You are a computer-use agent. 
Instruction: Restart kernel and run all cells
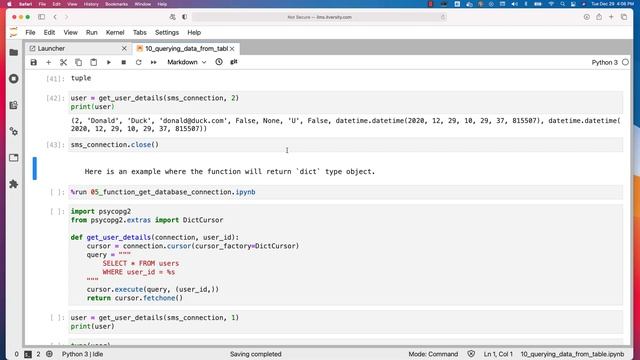(x=153, y=62)
